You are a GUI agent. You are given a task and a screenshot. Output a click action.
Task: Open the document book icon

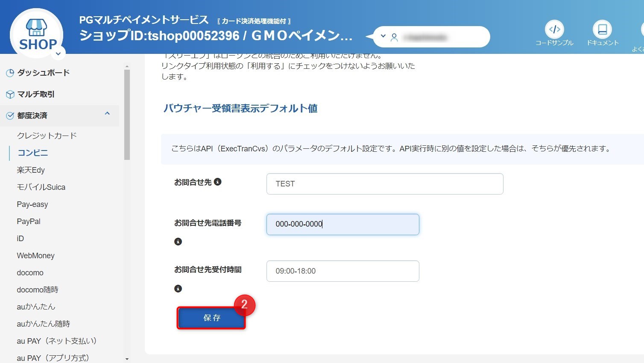click(602, 30)
